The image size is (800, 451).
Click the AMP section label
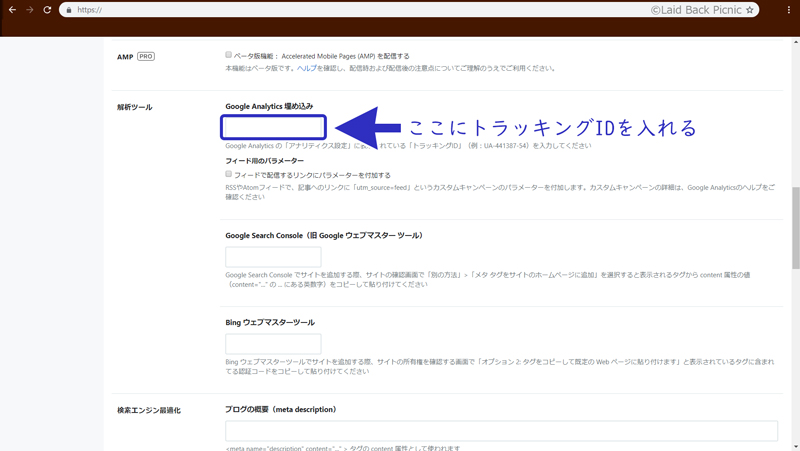pos(125,57)
